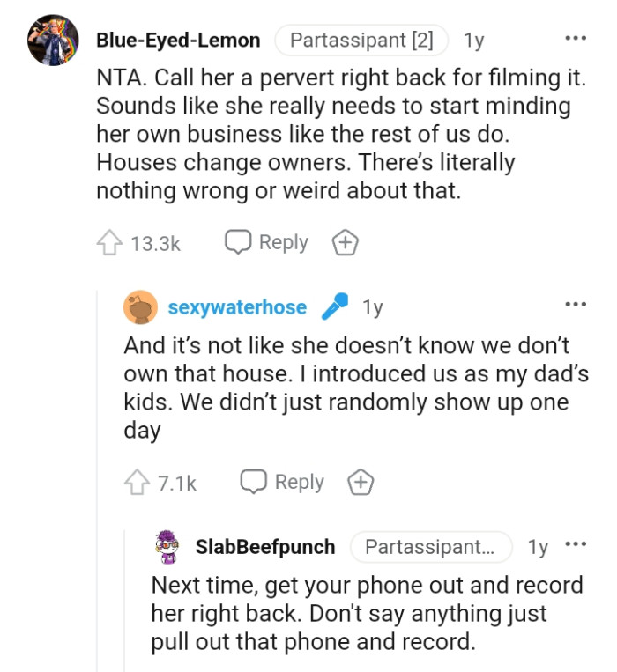Open more options for Blue-Eyed-Lemon's comment
This screenshot has height=672, width=617.
click(575, 40)
